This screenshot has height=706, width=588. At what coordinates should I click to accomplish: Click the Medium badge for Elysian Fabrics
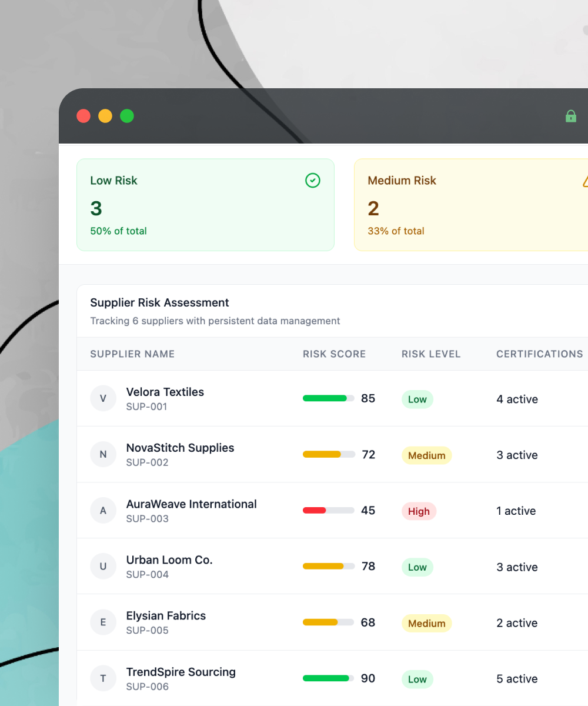pyautogui.click(x=426, y=623)
